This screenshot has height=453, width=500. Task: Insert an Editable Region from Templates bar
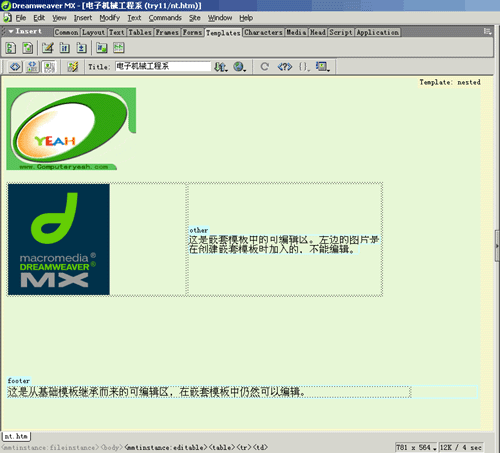coord(48,48)
